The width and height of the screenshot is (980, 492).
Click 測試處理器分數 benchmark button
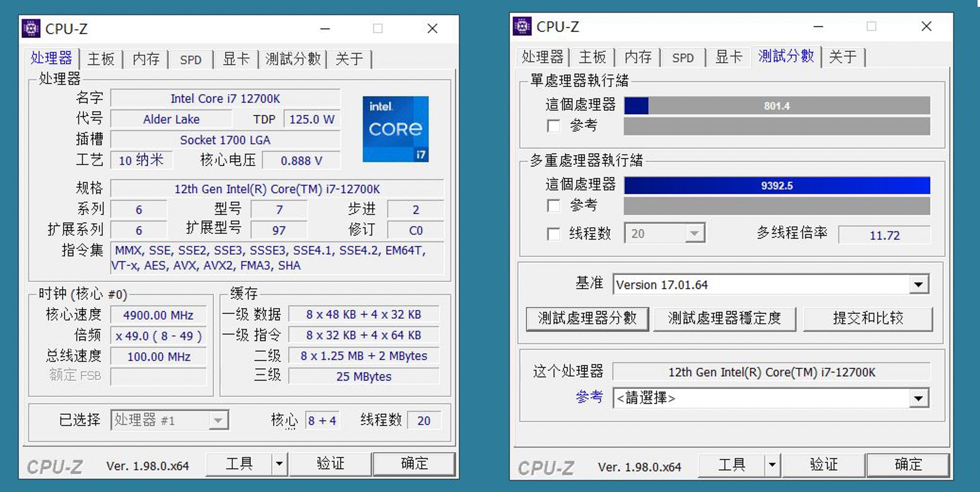pyautogui.click(x=587, y=318)
